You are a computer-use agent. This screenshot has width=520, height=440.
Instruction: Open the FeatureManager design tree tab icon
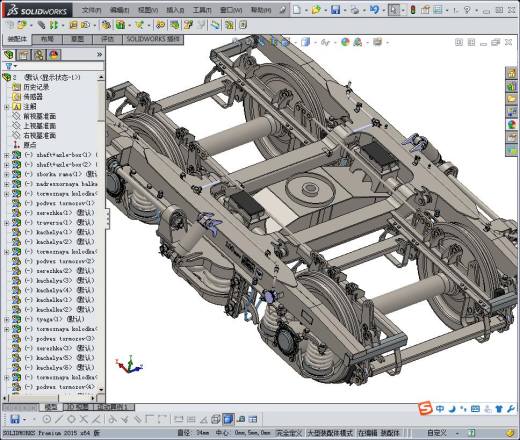9,54
